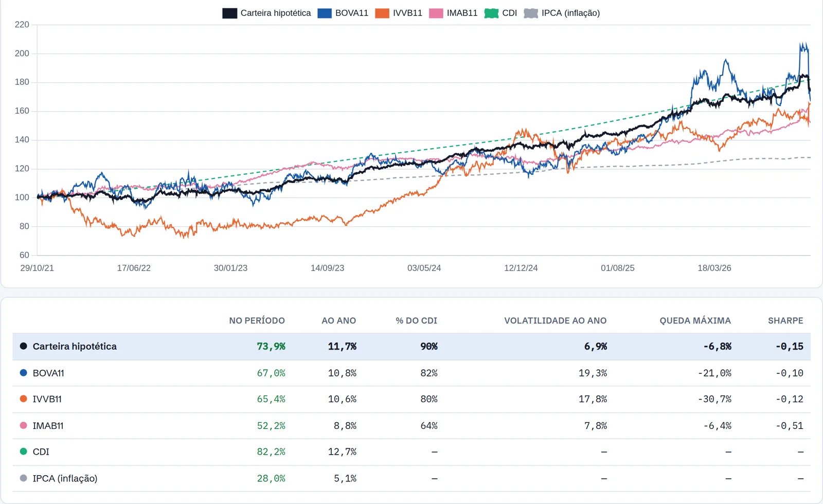Click the 52,2% IMAB11 period return
Viewport: 823px width, 504px height.
tap(271, 425)
